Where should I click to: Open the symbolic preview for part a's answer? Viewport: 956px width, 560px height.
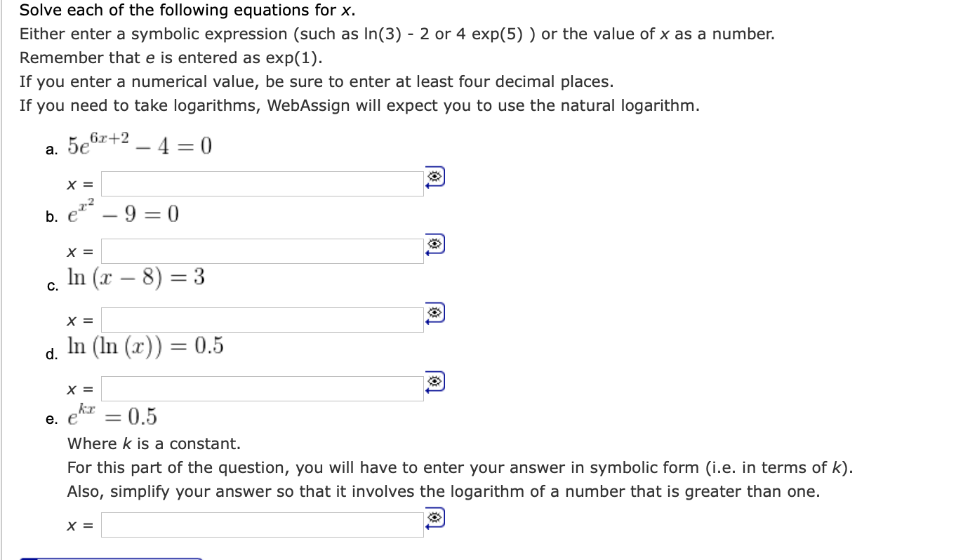(x=436, y=176)
